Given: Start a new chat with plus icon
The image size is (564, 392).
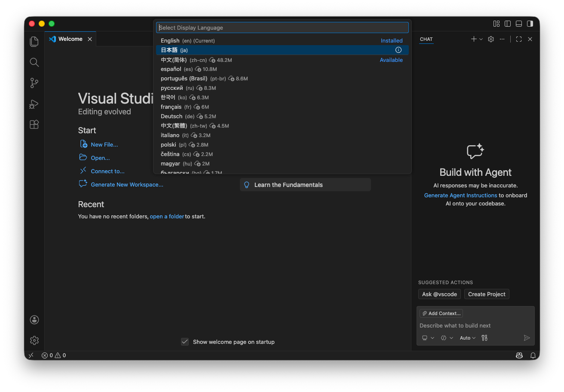Looking at the screenshot, I should [x=474, y=39].
